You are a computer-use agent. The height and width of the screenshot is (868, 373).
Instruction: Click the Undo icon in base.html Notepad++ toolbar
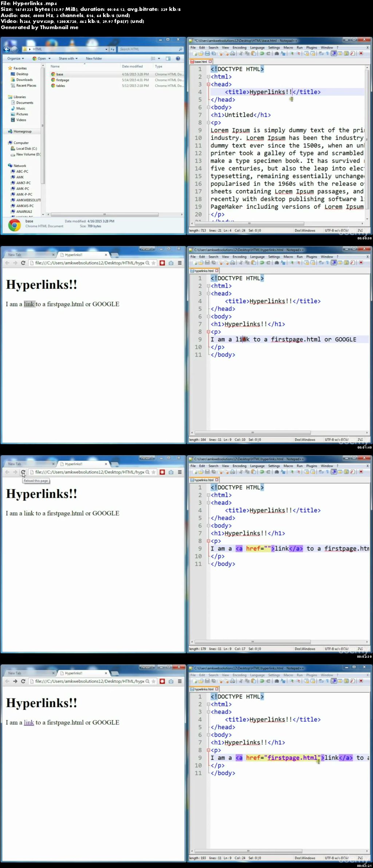click(262, 53)
